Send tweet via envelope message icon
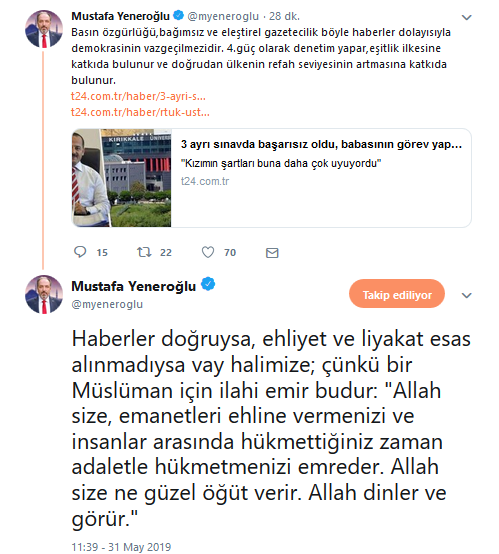This screenshot has width=499, height=554. 272,253
